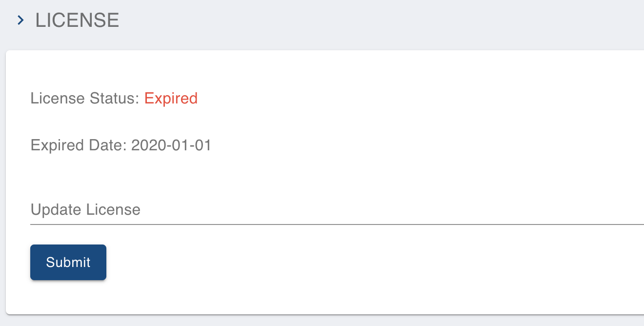
Task: Click the underline of Update License field
Action: click(337, 224)
